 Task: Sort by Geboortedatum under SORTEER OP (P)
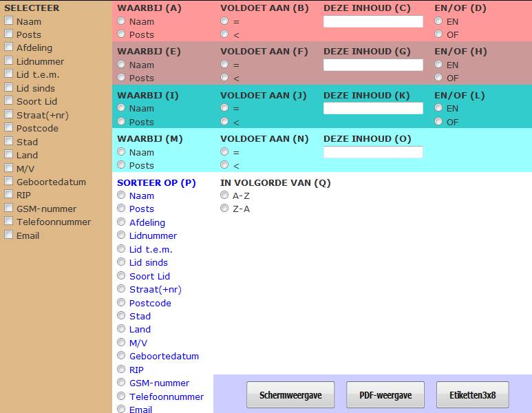(121, 356)
